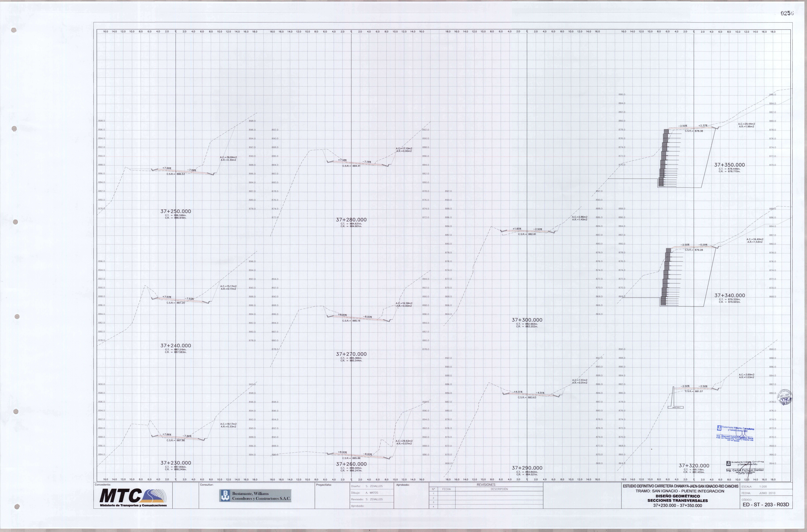Click the -7.93% slope label
Image resolution: width=807 pixels, height=532 pixels.
point(189,299)
